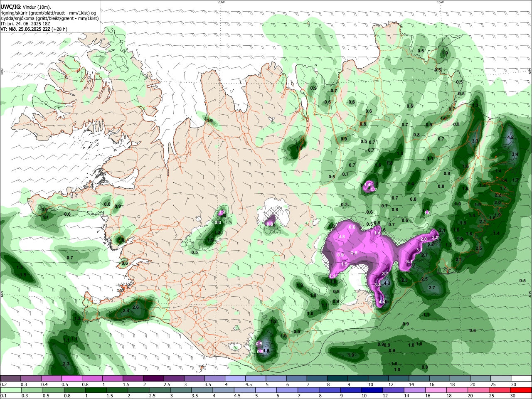
Task: Pick the palest green 0.1 swatch in the lower row
Action: click(x=10, y=390)
